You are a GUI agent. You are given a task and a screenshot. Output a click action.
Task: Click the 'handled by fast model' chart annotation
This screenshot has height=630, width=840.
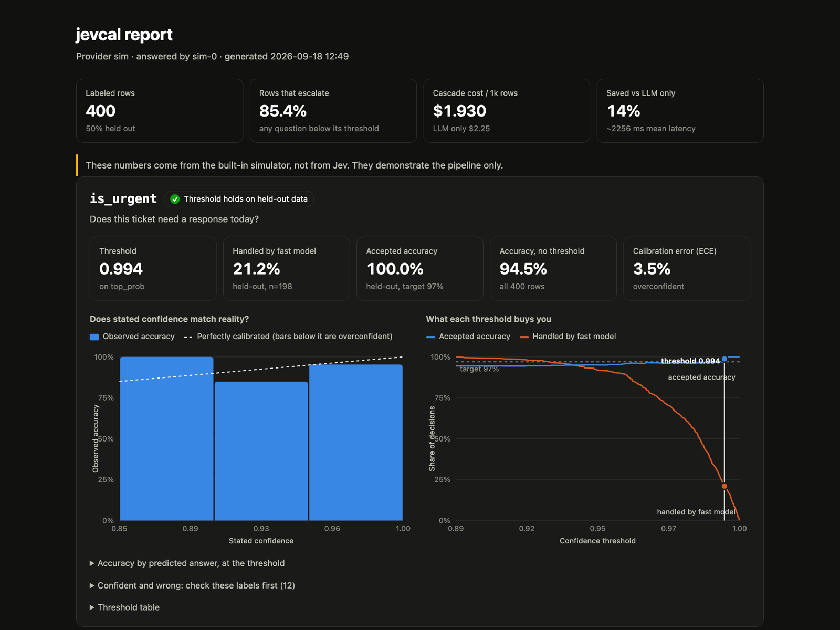(696, 512)
